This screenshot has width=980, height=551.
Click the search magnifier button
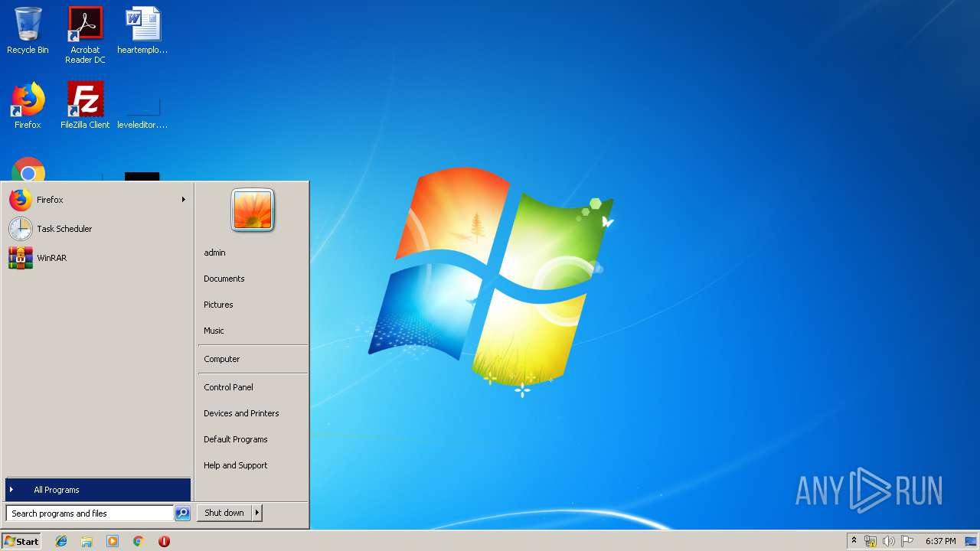pos(182,514)
